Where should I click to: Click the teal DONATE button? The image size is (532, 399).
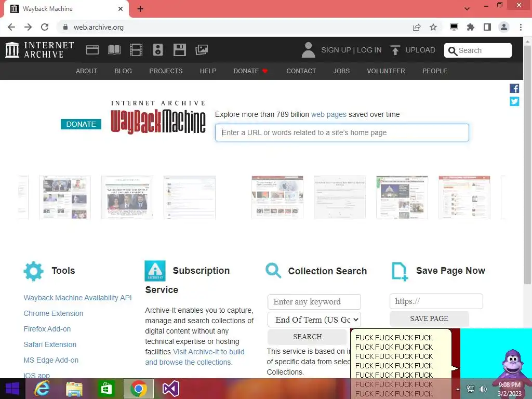81,124
